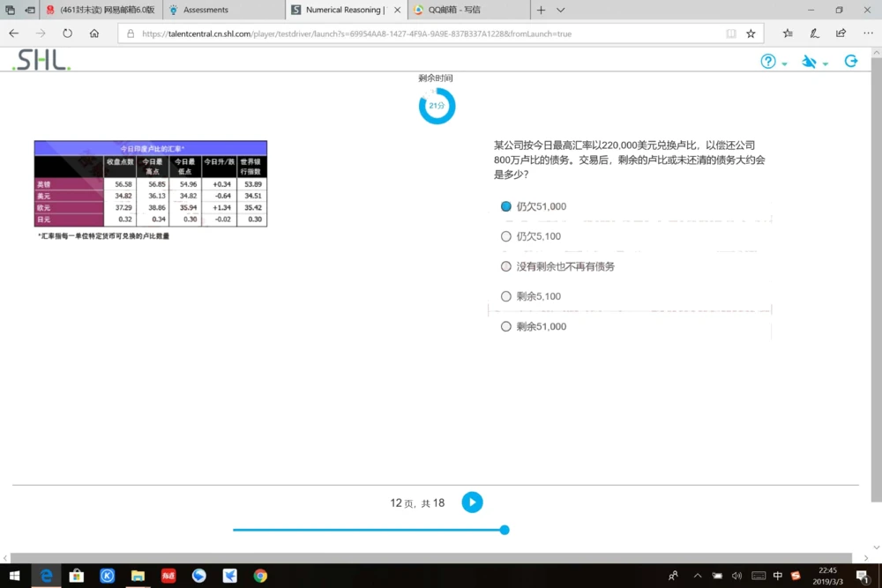Select the 剩余51,000 answer option
Screen dimensions: 882x588
505,326
